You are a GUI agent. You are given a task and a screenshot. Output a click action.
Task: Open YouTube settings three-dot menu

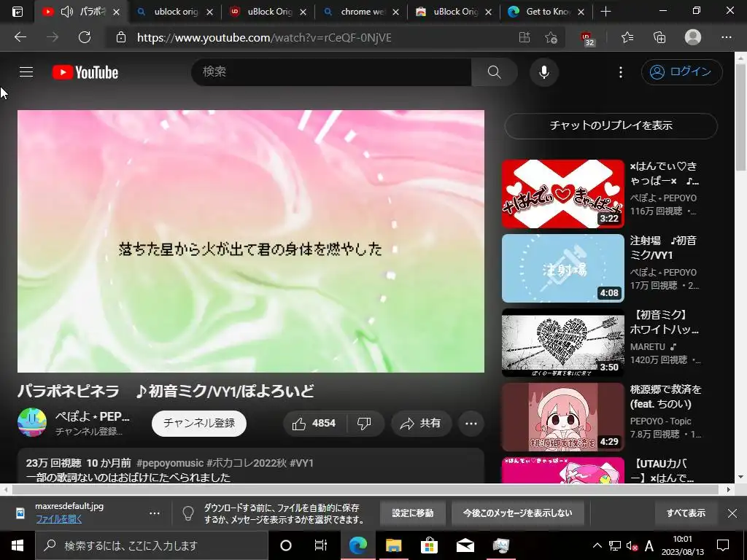click(x=620, y=72)
